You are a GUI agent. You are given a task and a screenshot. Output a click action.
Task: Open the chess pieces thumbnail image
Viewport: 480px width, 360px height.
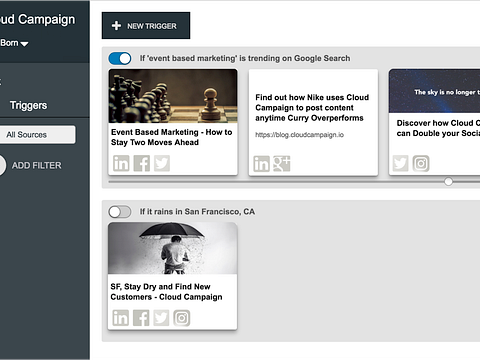click(173, 96)
